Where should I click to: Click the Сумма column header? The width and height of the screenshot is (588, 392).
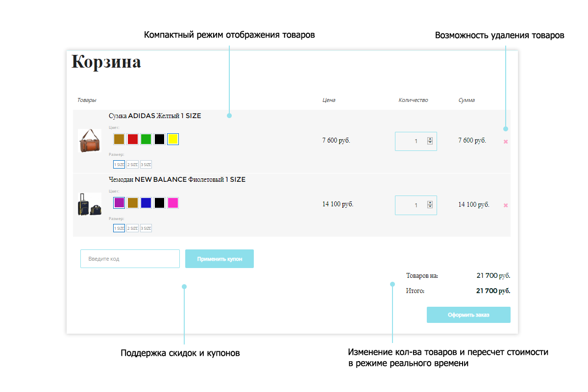(466, 100)
